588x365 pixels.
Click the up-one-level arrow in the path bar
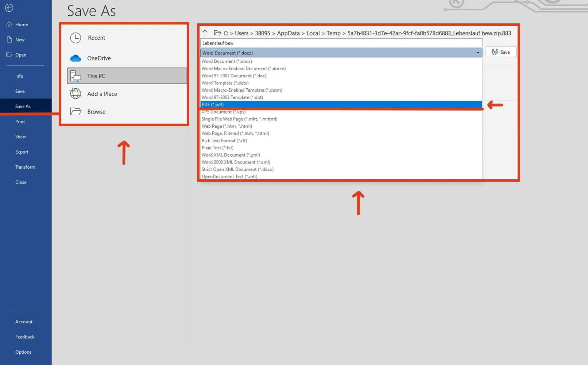point(205,33)
